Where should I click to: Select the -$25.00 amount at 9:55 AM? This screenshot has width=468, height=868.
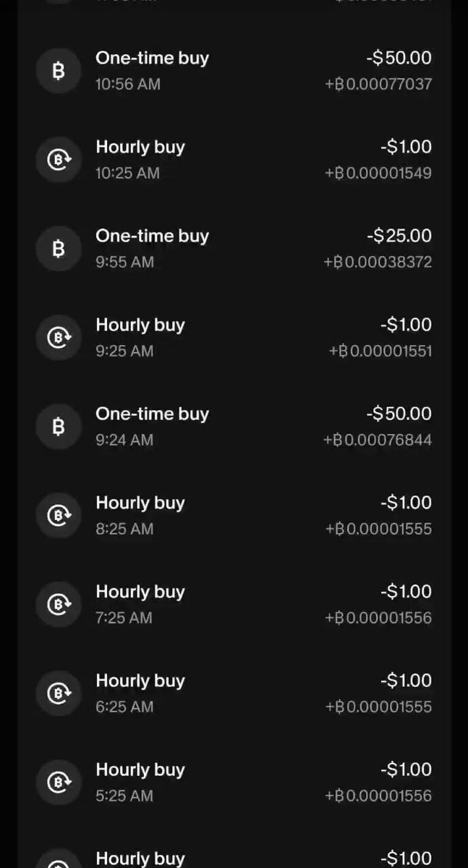399,236
